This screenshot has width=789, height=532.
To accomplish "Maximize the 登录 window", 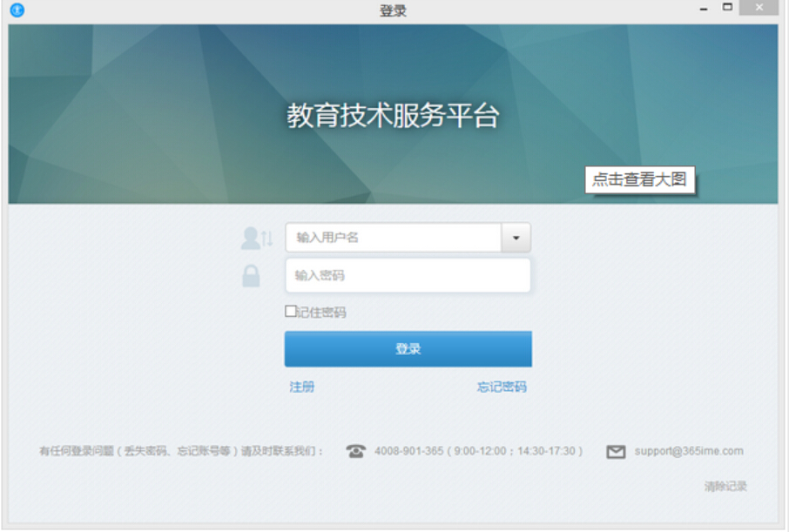I will (727, 8).
